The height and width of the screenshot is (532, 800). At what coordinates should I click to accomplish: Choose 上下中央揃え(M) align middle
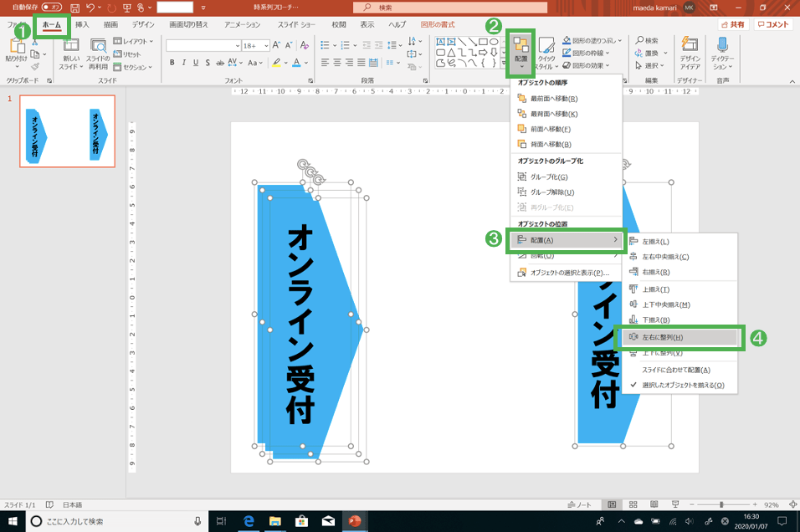[x=679, y=304]
